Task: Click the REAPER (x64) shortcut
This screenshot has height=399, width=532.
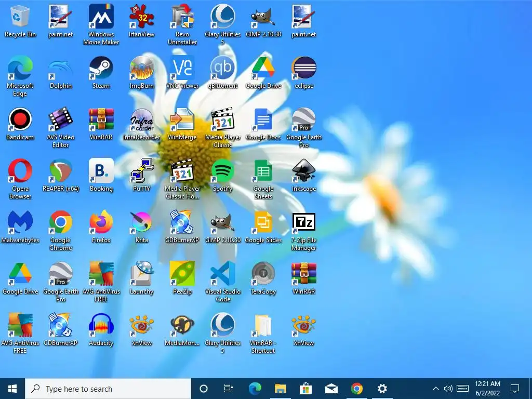Action: click(61, 176)
